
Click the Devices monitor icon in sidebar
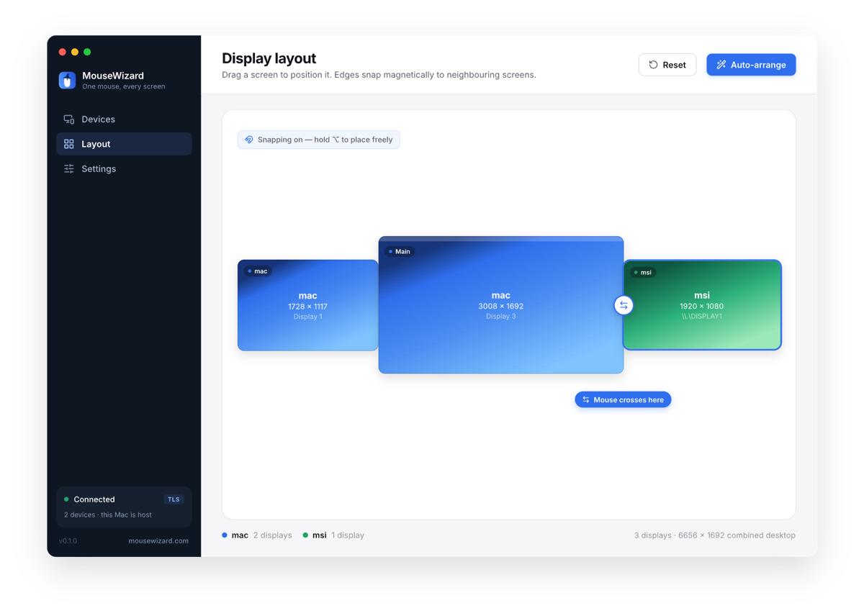pyautogui.click(x=69, y=119)
